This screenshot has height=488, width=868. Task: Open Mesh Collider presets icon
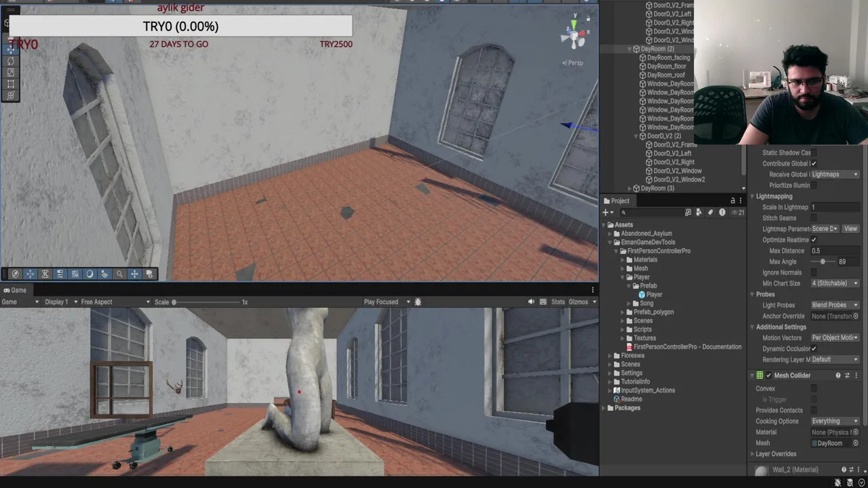click(x=847, y=375)
